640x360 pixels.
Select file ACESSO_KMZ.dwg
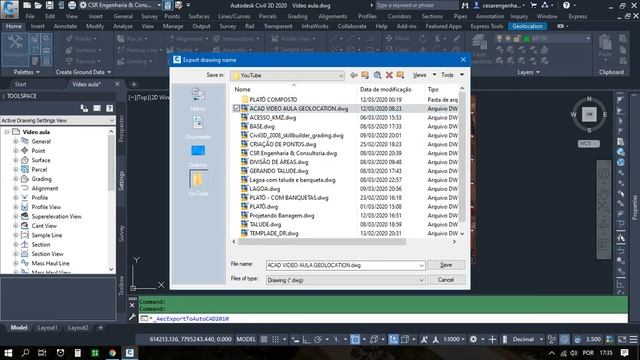(273, 118)
